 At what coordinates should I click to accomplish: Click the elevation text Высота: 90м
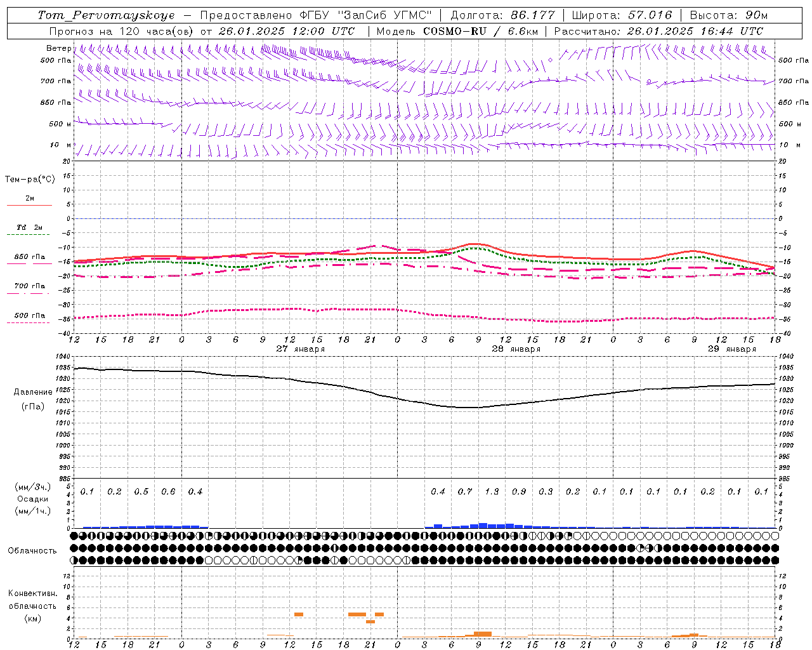[728, 15]
